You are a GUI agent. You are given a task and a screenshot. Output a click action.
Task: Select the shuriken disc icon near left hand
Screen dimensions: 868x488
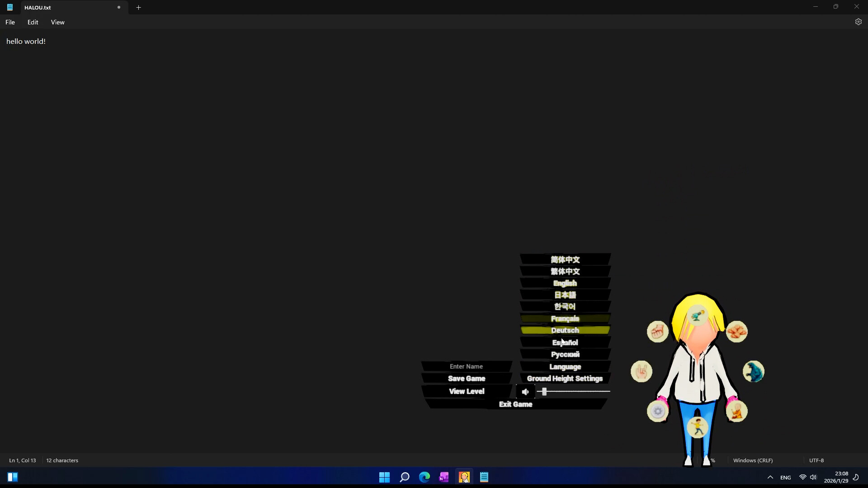coord(658,410)
